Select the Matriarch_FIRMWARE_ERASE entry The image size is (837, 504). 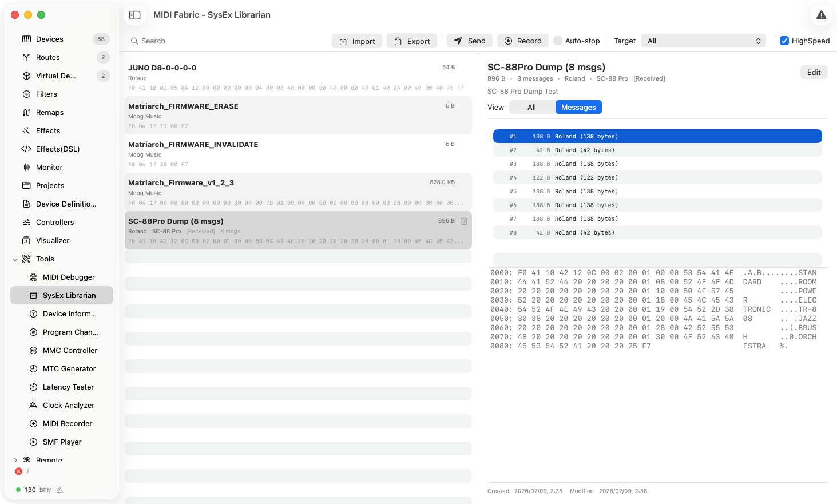[298, 115]
